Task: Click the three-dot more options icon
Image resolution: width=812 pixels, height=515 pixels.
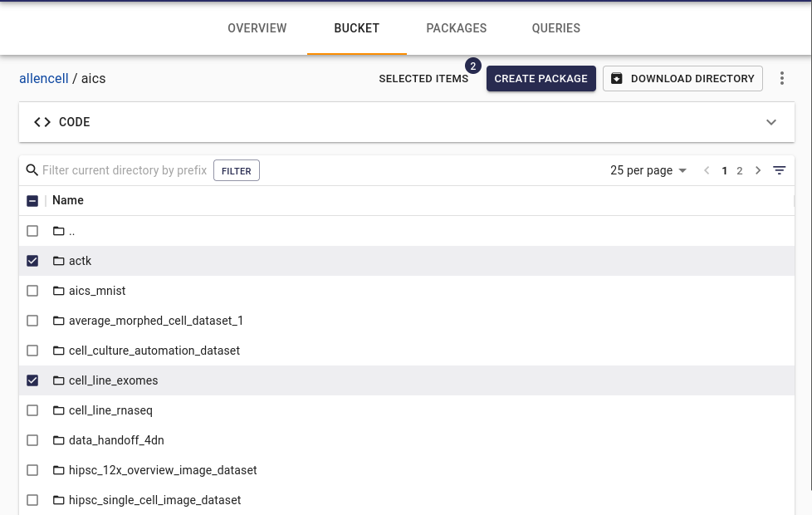Action: tap(782, 79)
